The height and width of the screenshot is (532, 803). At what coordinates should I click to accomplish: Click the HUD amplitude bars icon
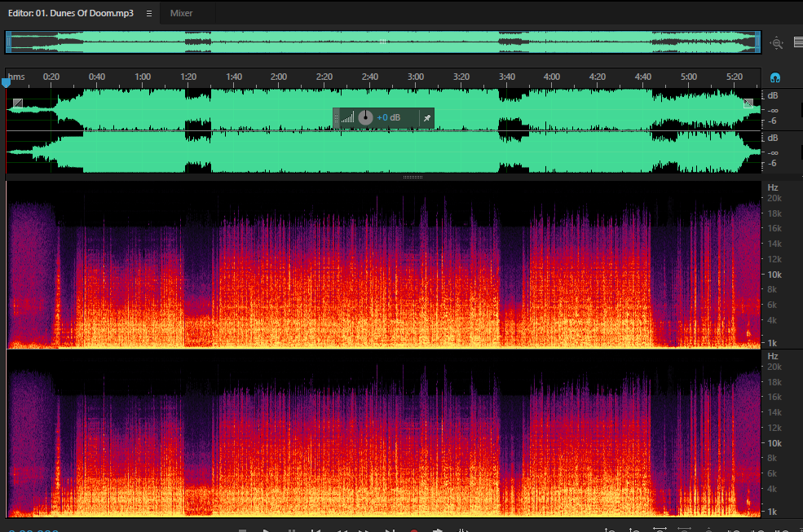[348, 118]
